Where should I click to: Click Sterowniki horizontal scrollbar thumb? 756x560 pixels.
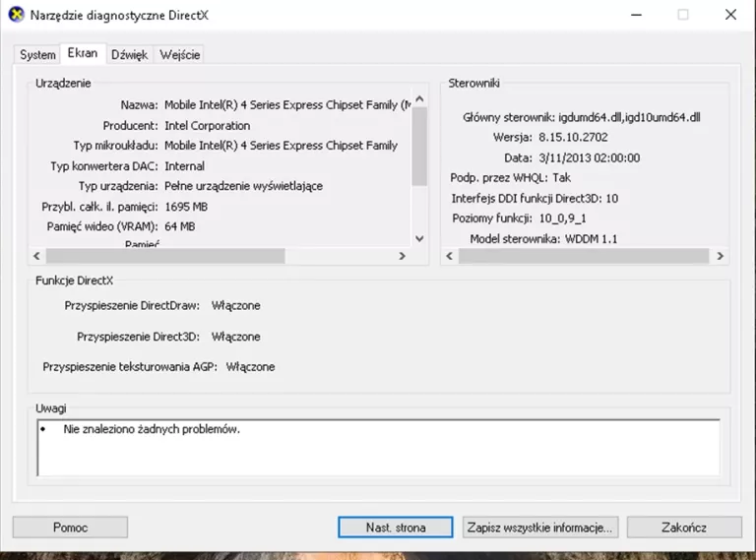coord(584,256)
